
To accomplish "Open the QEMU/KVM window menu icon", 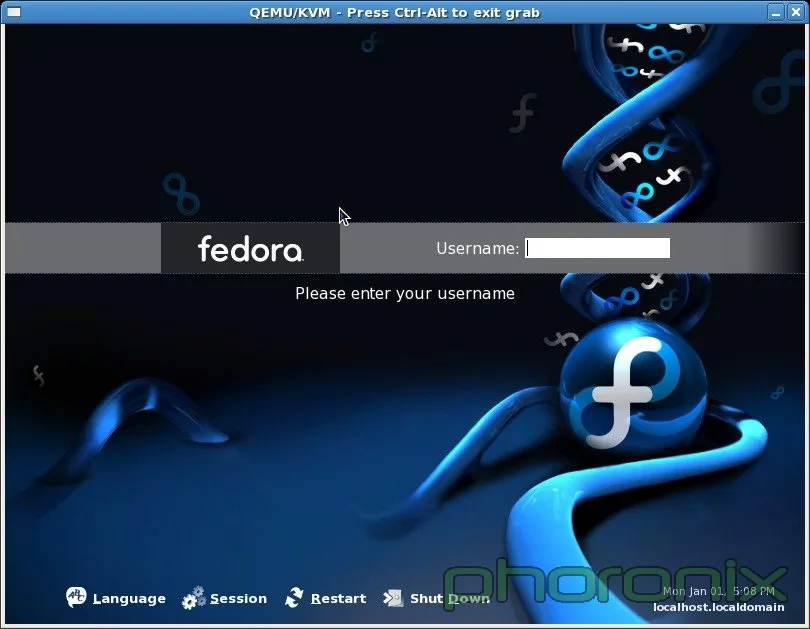I will tap(13, 11).
